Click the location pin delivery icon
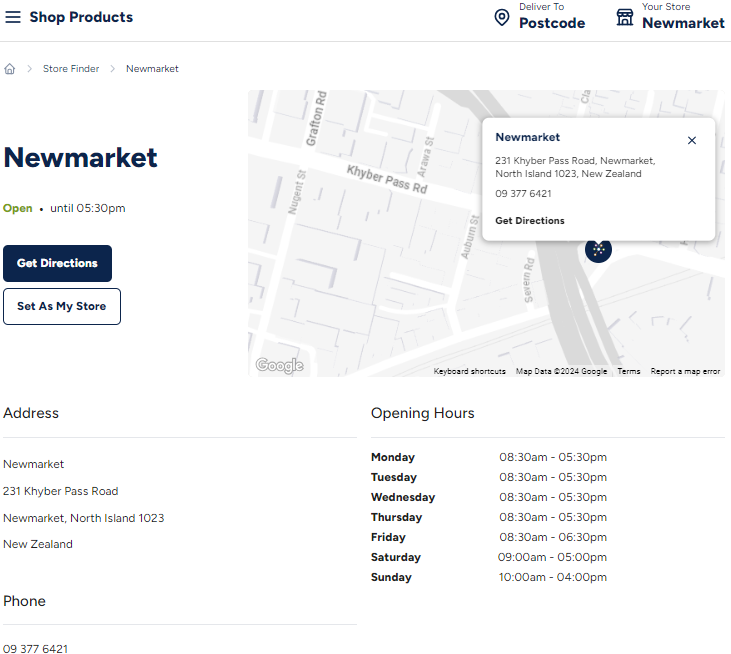 pos(502,18)
